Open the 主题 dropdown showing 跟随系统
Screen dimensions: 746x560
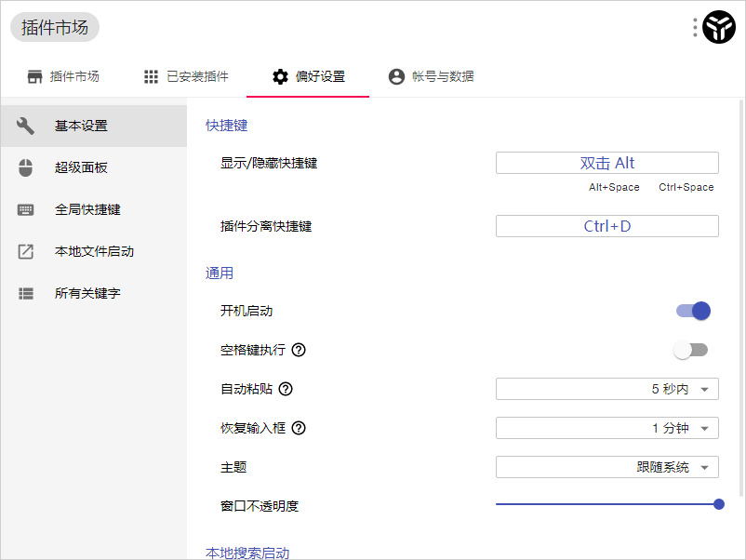click(607, 467)
